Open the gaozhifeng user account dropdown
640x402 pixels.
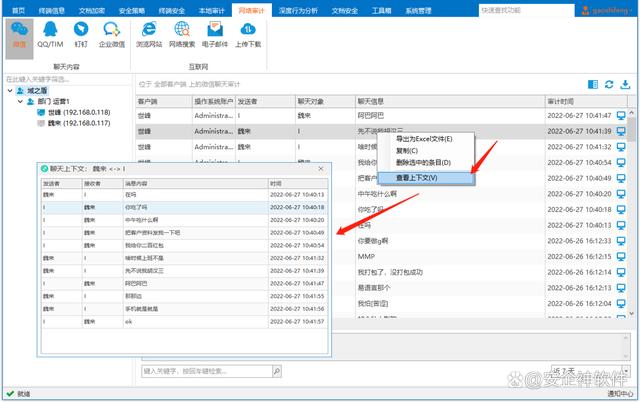coord(608,10)
